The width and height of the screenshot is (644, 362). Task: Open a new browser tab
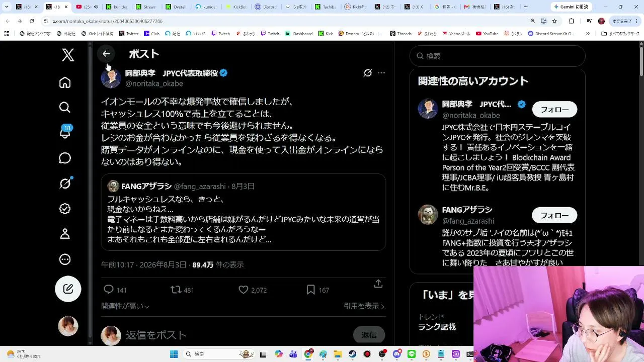pyautogui.click(x=526, y=7)
